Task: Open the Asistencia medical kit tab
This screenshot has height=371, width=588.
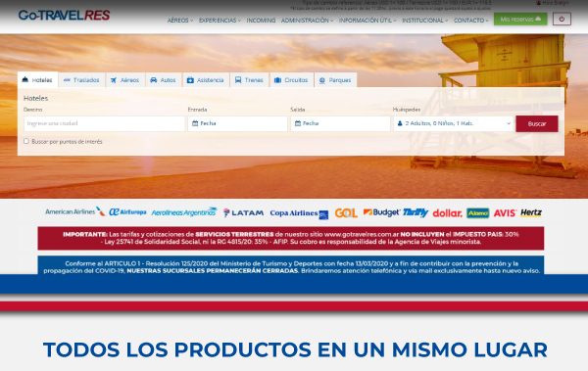Action: 205,80
